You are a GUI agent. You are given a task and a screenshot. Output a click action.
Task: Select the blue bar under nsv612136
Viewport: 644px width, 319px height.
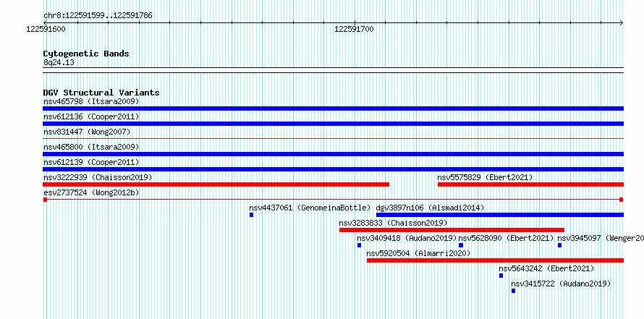point(333,124)
